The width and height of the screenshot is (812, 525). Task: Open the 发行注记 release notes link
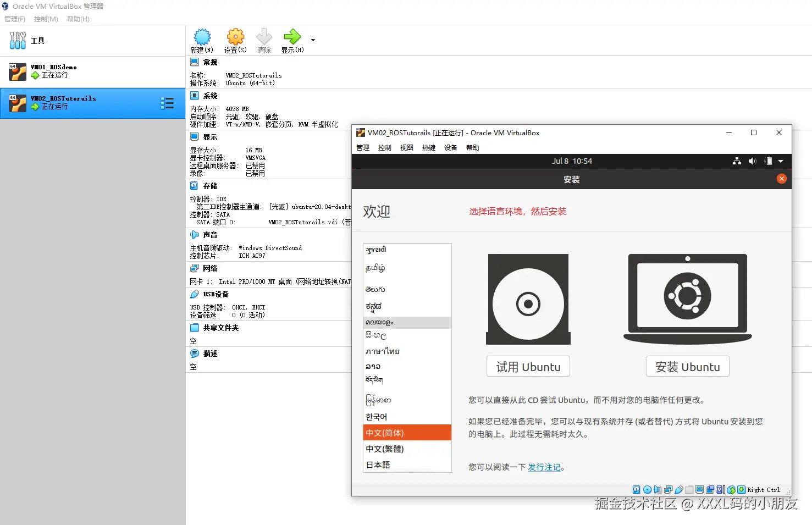pyautogui.click(x=544, y=467)
